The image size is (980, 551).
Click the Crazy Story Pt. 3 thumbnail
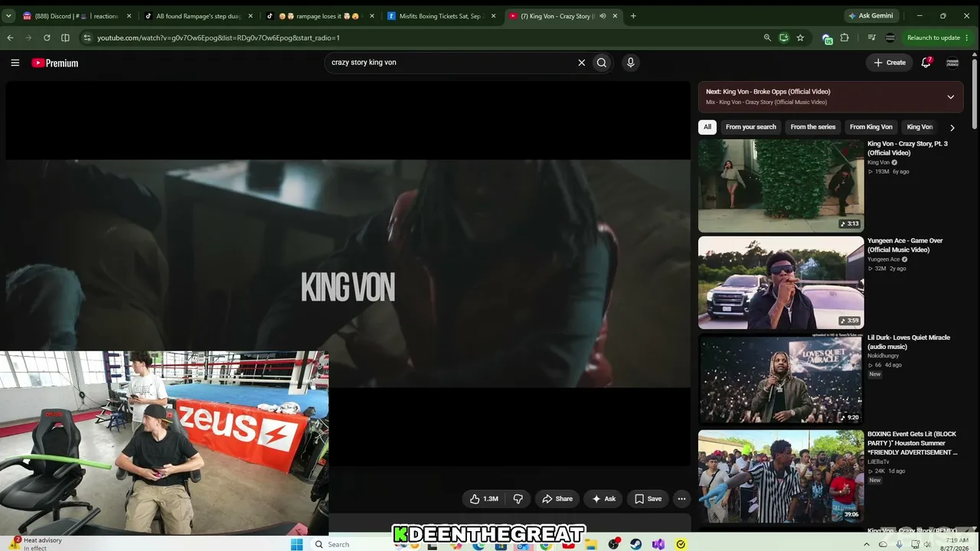point(781,186)
